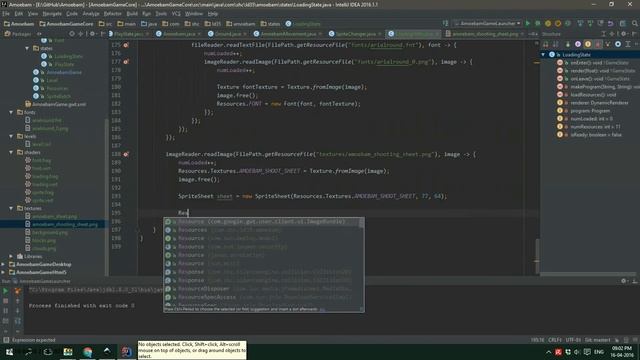Viewport: 640px width, 360px height.
Task: Select AmoebamGameCore breadcrumb
Action: (x=66, y=24)
